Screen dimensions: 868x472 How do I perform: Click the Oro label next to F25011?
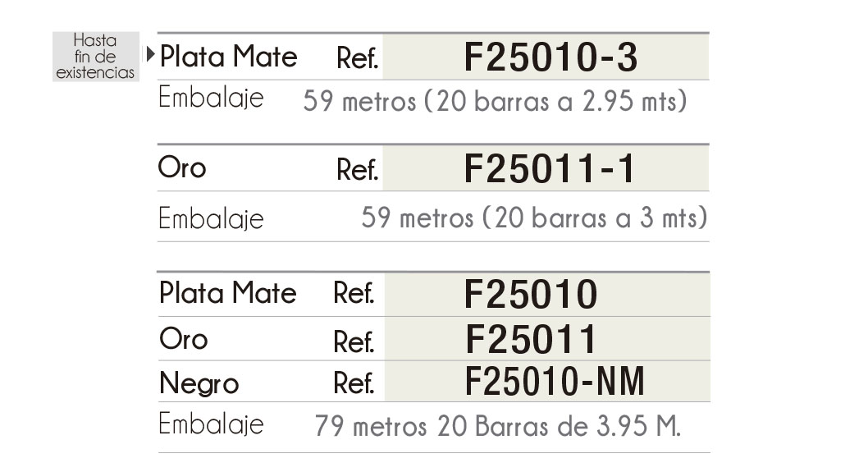[x=183, y=339]
